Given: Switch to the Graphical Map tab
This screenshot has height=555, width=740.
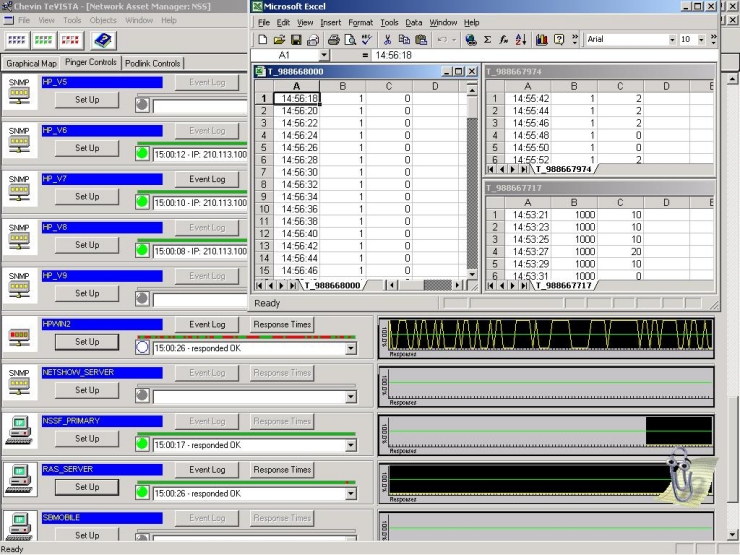Looking at the screenshot, I should (31, 63).
